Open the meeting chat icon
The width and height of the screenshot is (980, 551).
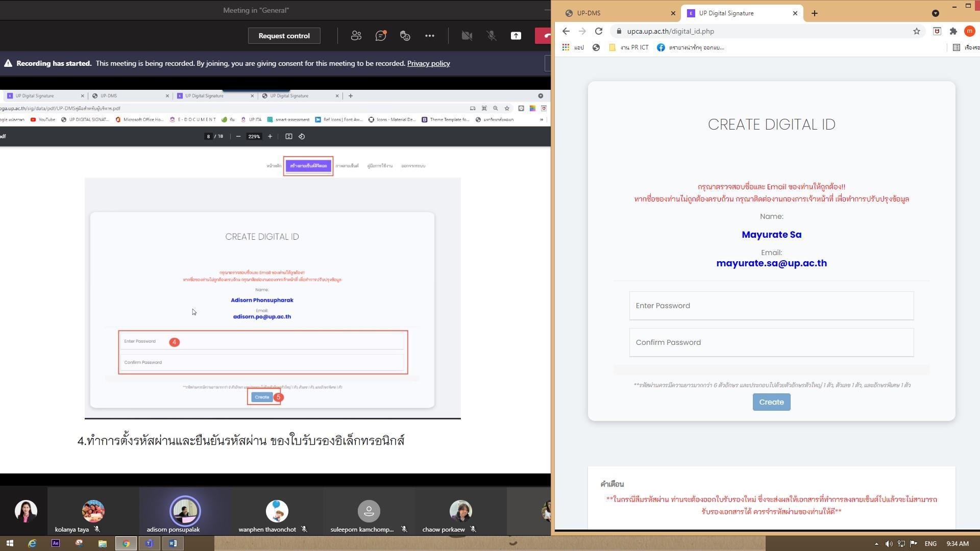click(380, 36)
